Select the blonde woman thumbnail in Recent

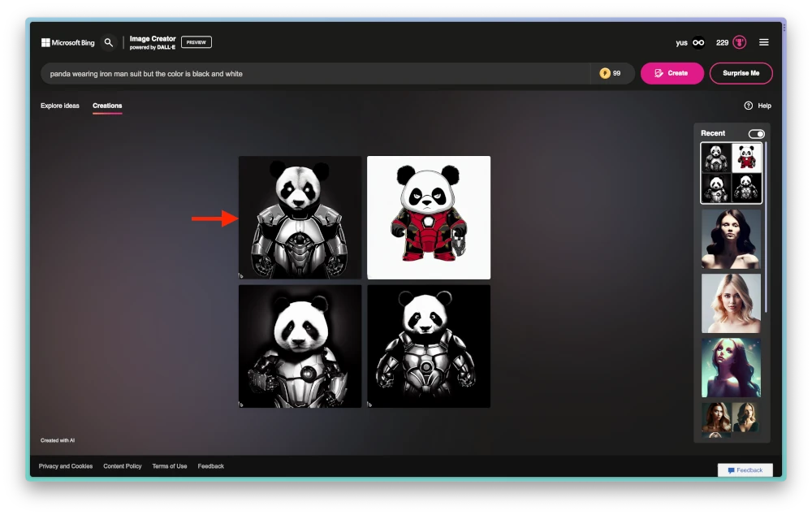730,303
